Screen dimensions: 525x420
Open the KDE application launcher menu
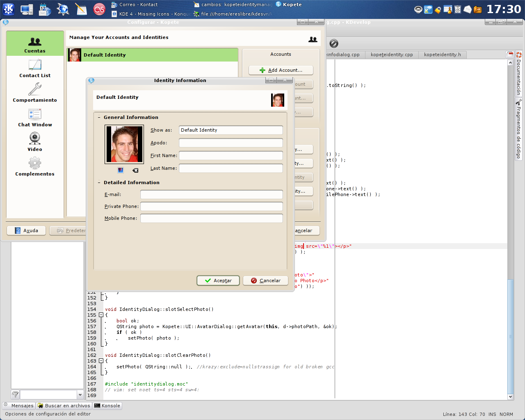coord(8,9)
